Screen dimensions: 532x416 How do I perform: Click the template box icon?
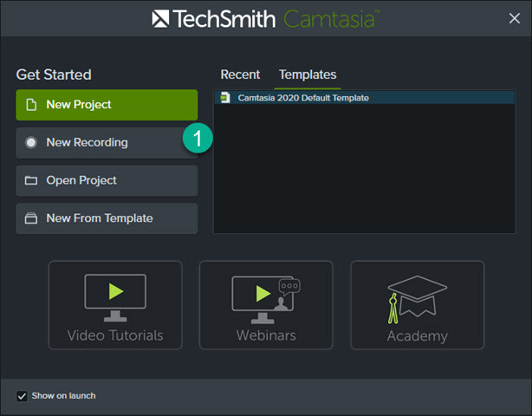(31, 218)
